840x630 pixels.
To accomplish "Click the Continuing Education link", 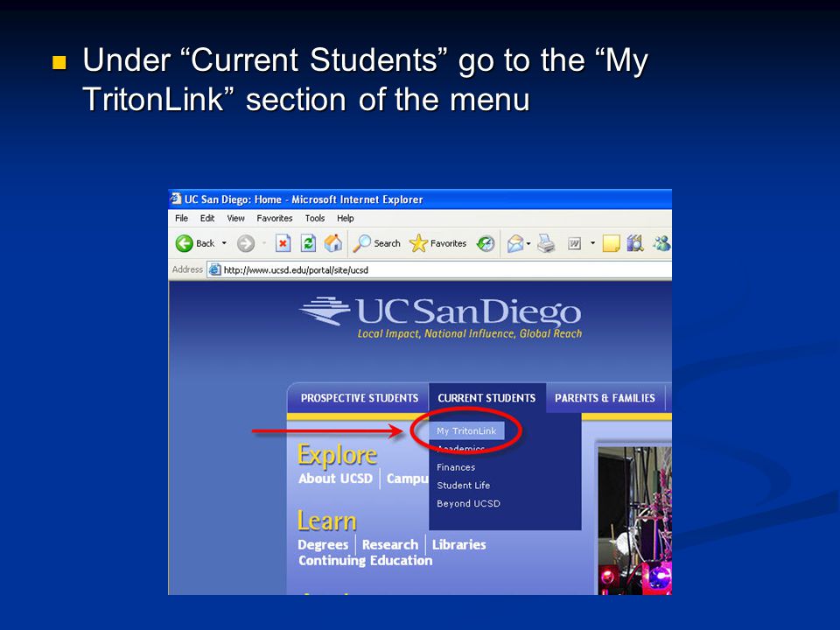I will point(366,560).
